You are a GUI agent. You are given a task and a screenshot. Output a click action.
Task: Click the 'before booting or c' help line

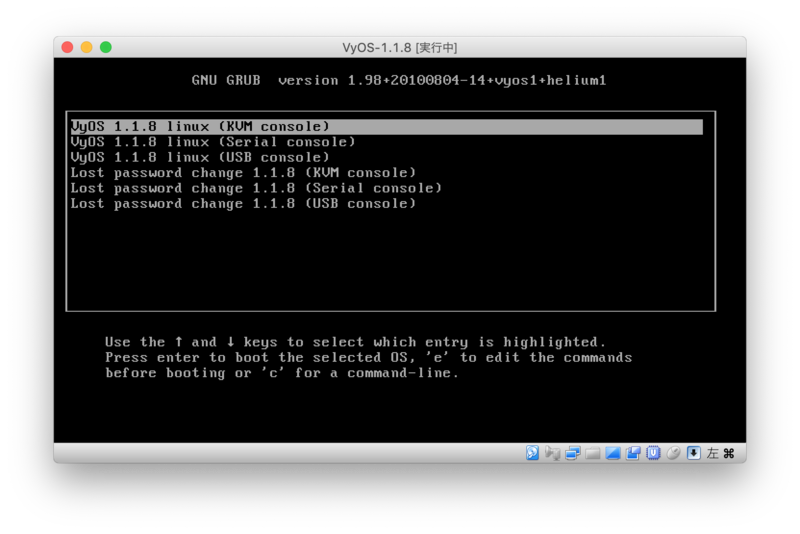click(282, 373)
